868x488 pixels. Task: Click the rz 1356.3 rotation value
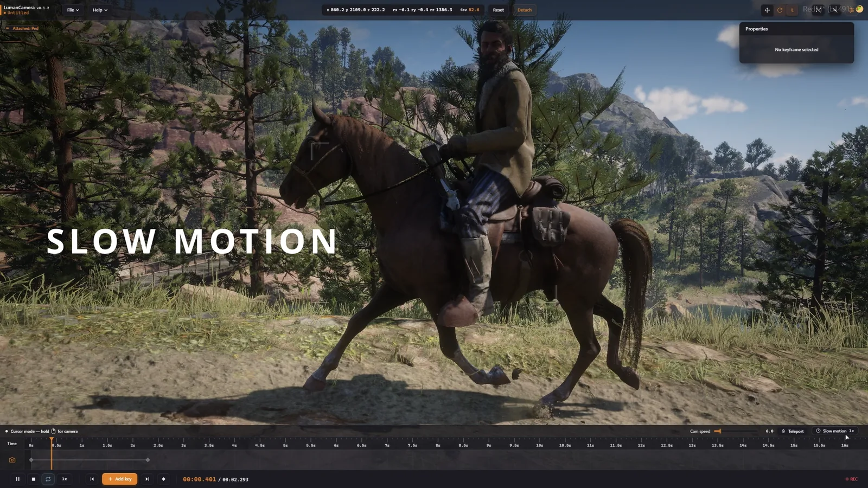[x=444, y=10]
